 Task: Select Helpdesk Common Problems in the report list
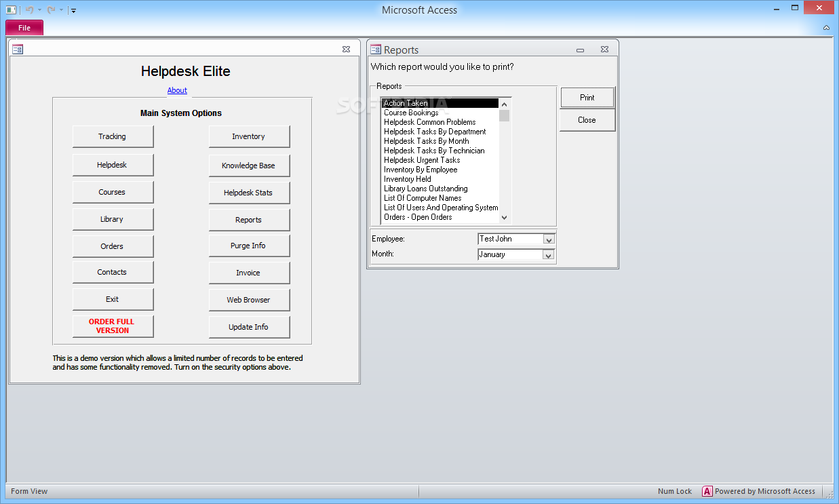click(440, 122)
